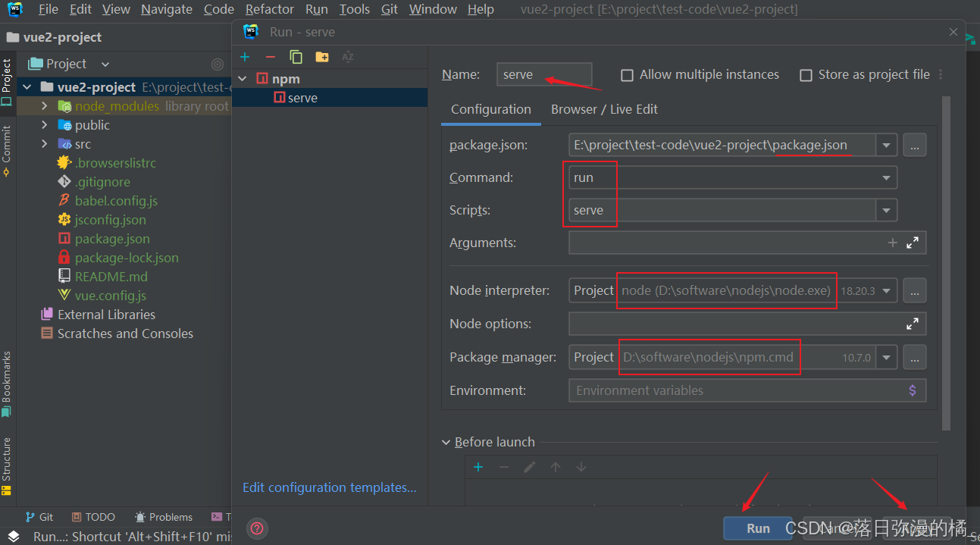Open the Package manager dropdown
This screenshot has width=980, height=545.
point(886,357)
